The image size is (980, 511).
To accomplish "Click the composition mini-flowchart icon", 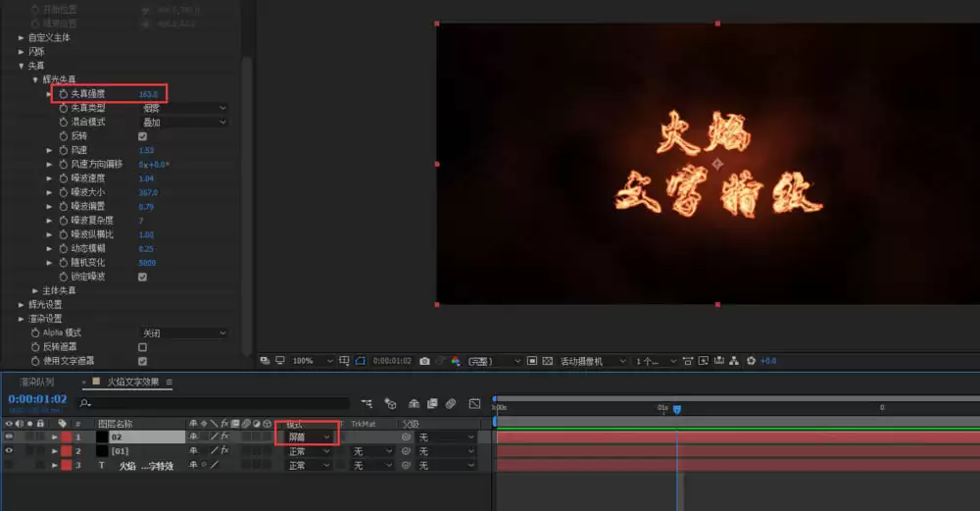I will (367, 403).
